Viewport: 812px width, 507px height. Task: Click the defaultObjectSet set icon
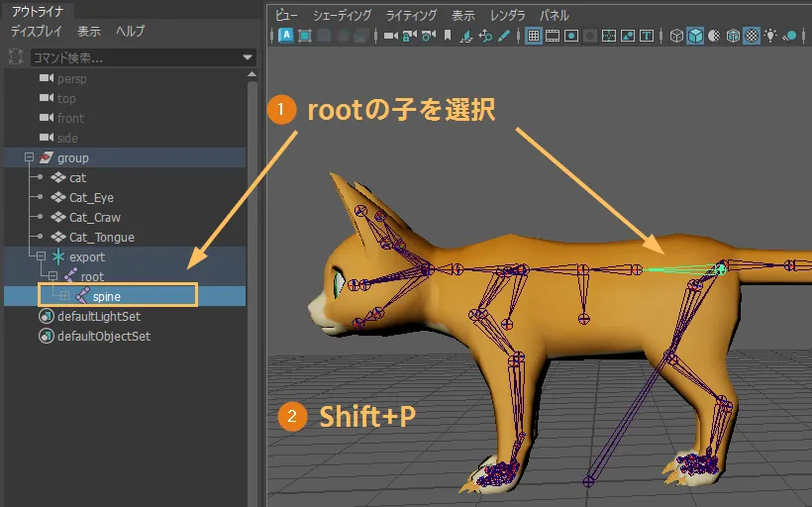47,336
